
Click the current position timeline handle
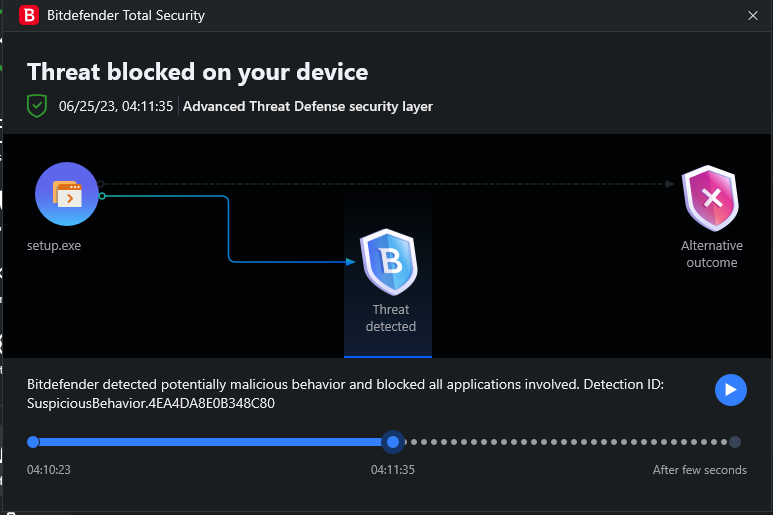pos(393,442)
